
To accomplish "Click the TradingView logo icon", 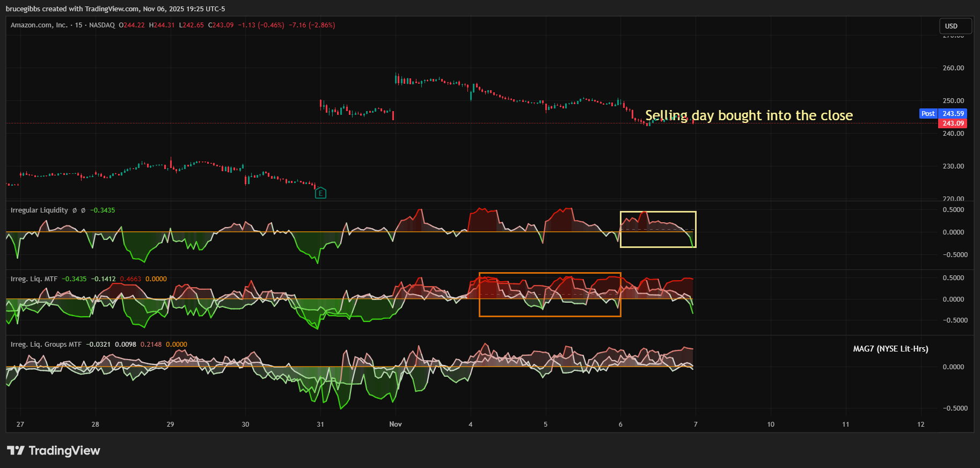I will pyautogui.click(x=16, y=450).
